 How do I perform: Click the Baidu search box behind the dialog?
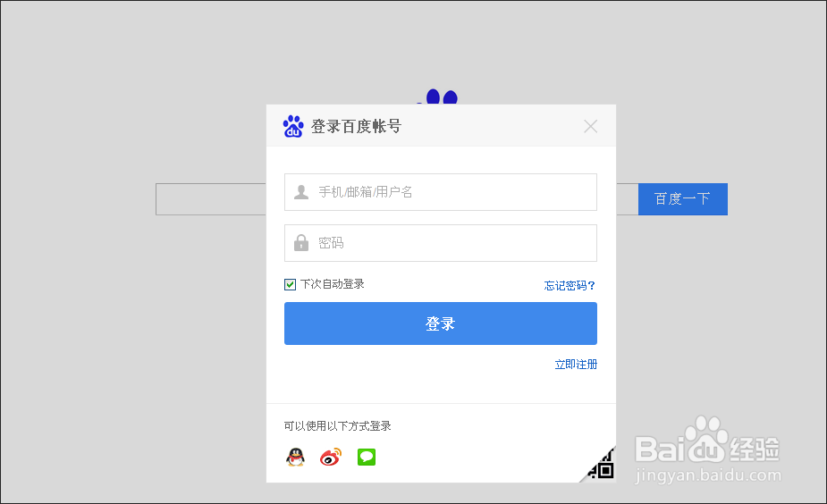(x=211, y=199)
